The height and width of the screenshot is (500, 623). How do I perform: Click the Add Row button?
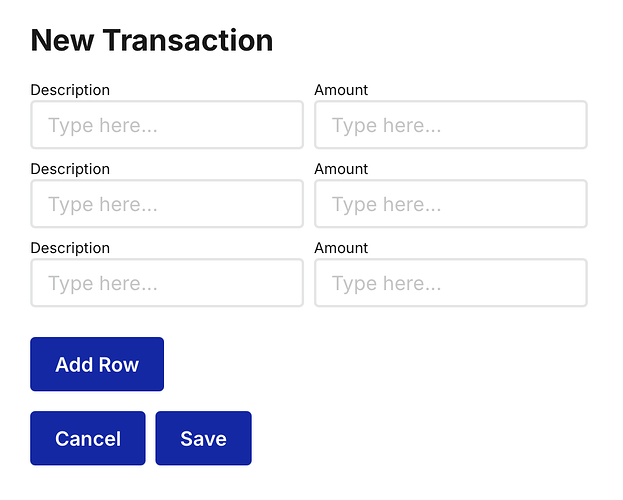pyautogui.click(x=97, y=364)
